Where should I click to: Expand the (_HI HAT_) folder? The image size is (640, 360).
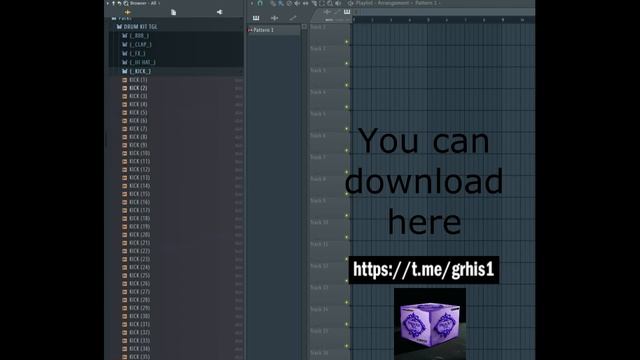click(142, 62)
